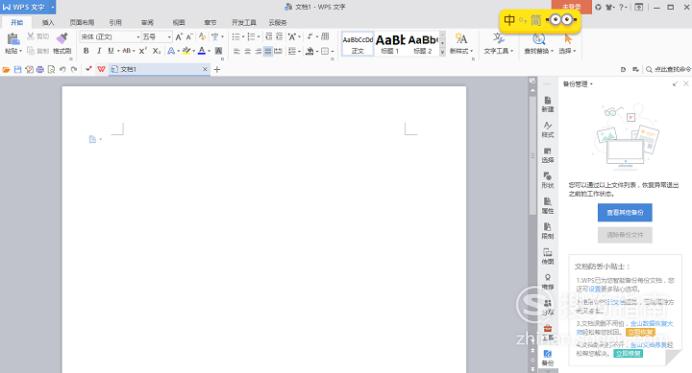Redo the last action
The width and height of the screenshot is (692, 373).
coord(74,69)
